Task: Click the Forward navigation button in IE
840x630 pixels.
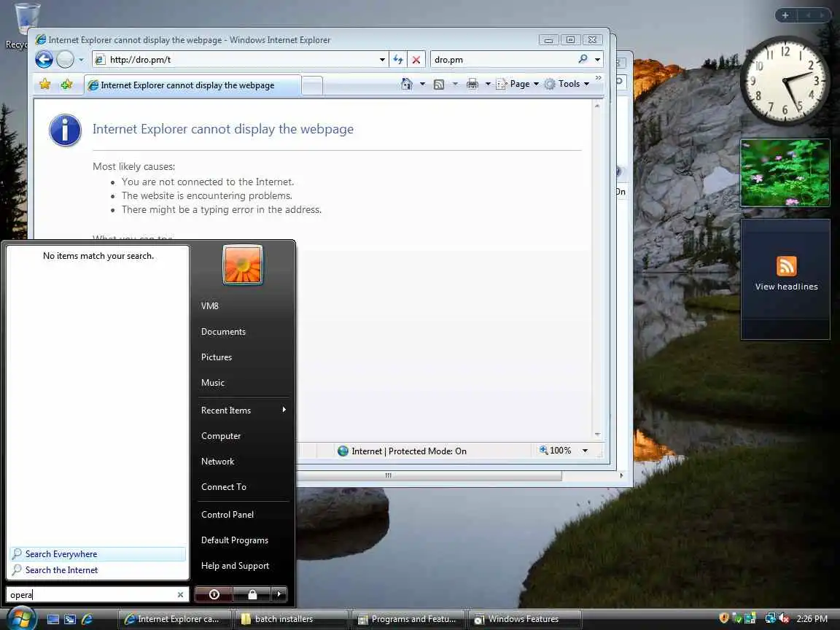Action: click(66, 60)
